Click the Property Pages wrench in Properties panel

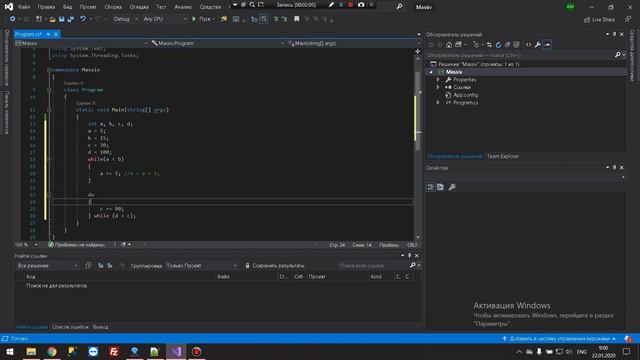tap(452, 187)
